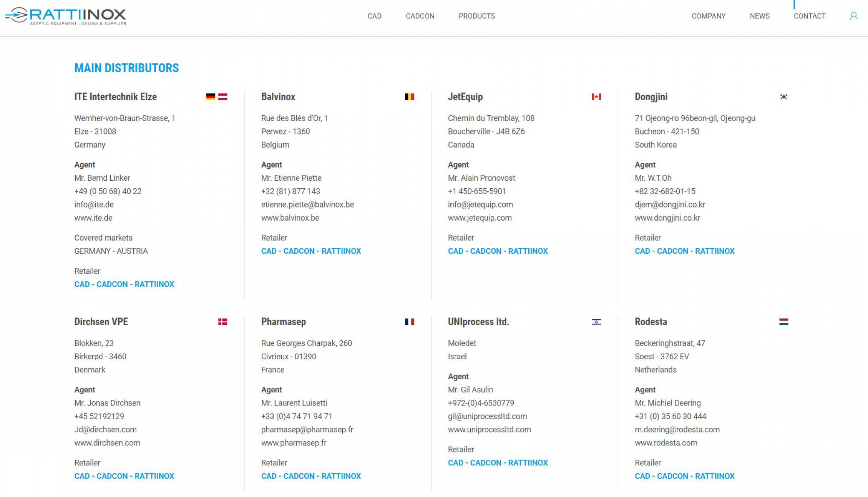
Task: Click UNIprocess's CAD - CADCON - RATTIINOX link
Action: point(498,463)
